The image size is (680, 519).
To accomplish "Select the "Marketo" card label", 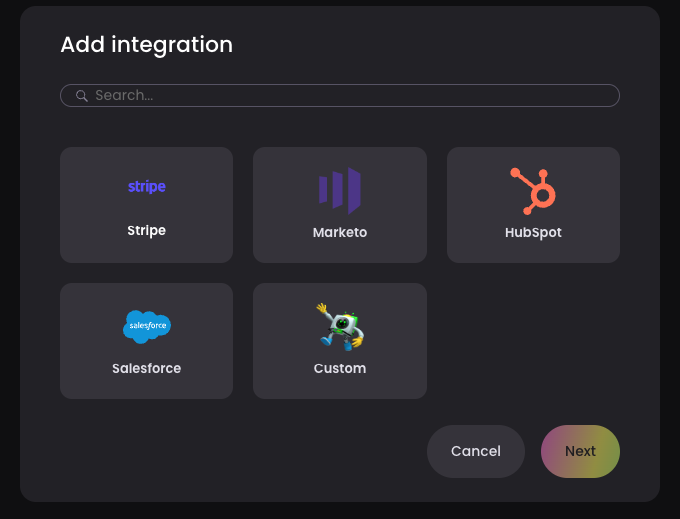I will pyautogui.click(x=340, y=232).
